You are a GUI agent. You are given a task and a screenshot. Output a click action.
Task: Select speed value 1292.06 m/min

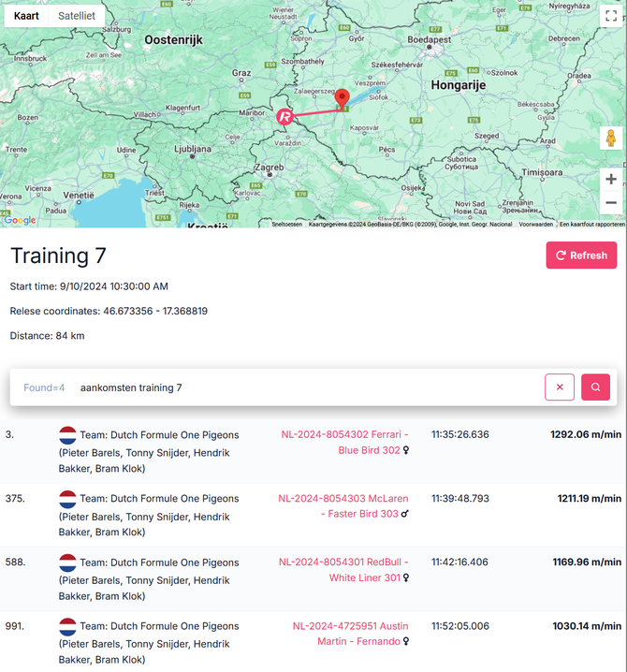(586, 434)
